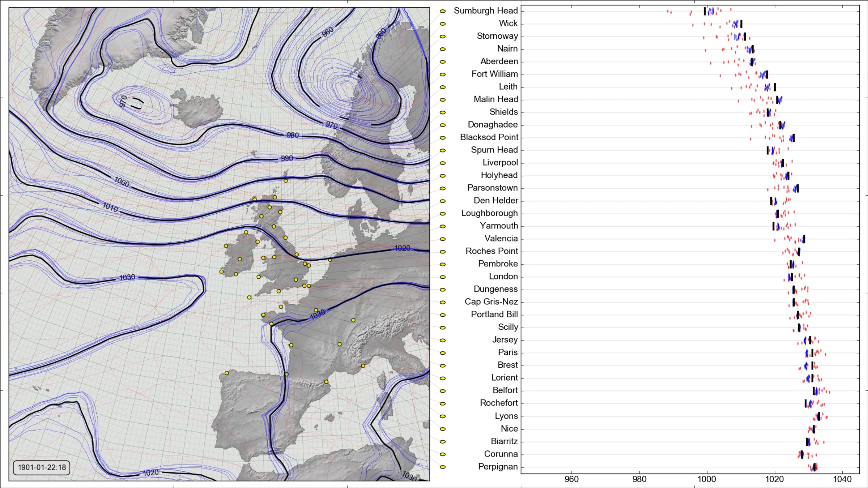Select the yellow oval beside Perpignan
The image size is (868, 488).
tap(442, 467)
